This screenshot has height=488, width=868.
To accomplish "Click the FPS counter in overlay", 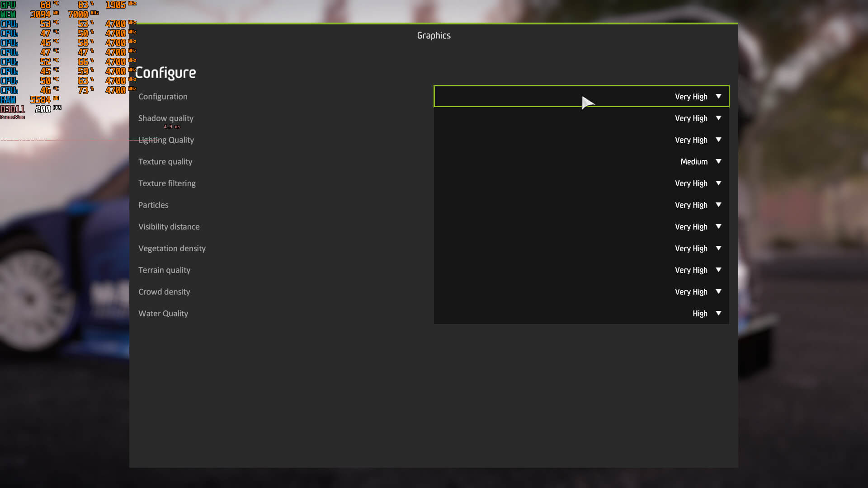I will tap(43, 109).
